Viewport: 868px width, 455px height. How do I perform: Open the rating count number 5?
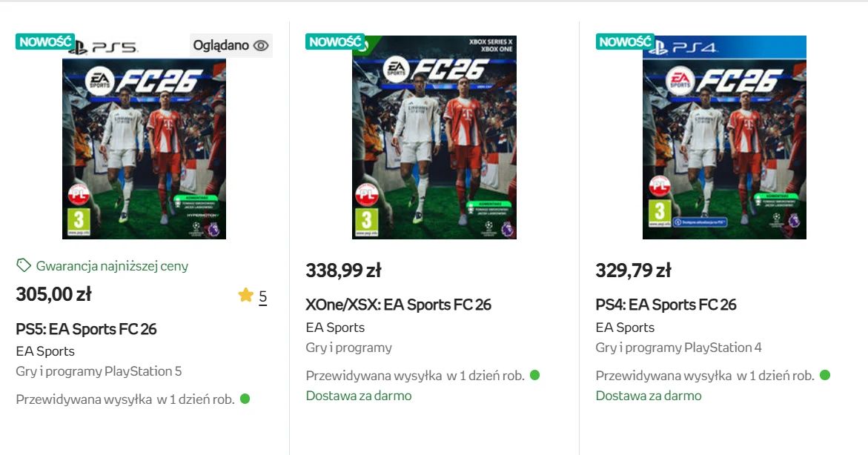pyautogui.click(x=263, y=296)
